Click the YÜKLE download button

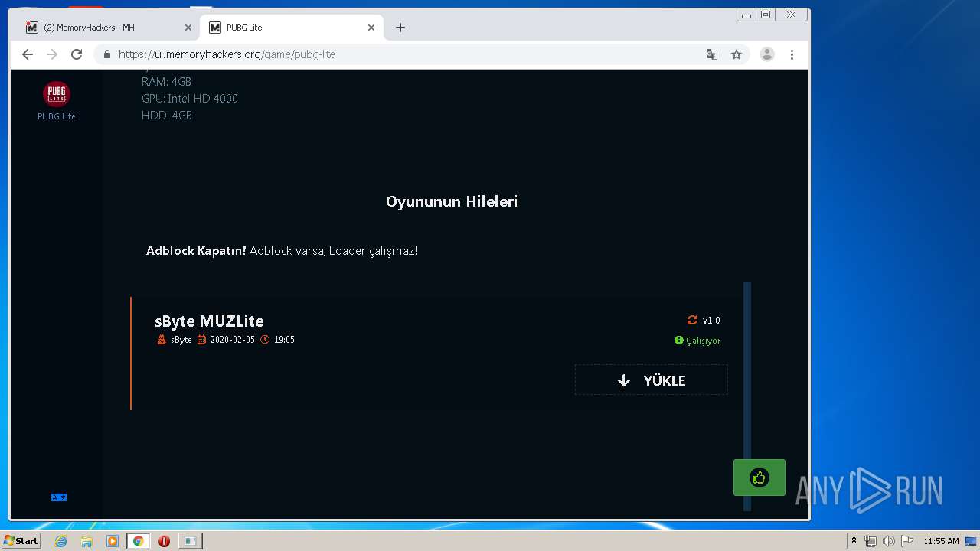coord(652,380)
